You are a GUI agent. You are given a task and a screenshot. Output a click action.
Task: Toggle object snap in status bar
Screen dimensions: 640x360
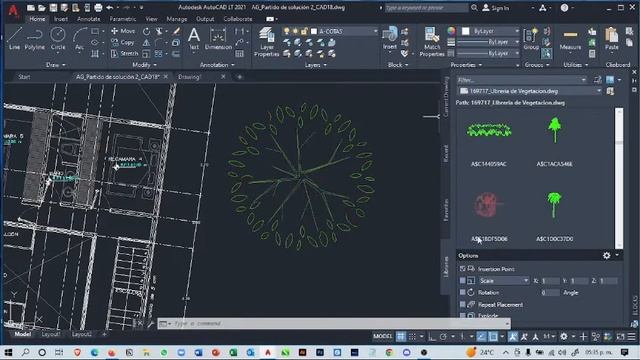(493, 336)
